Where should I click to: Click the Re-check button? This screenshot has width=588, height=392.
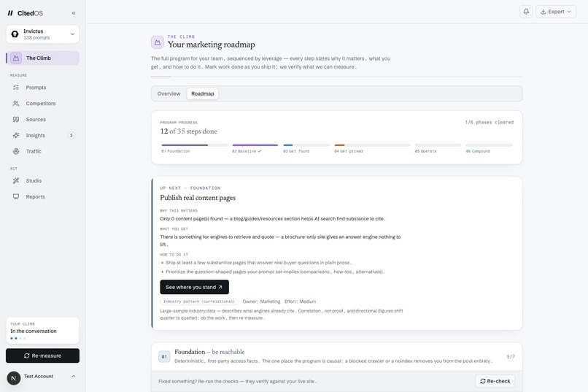tap(495, 381)
